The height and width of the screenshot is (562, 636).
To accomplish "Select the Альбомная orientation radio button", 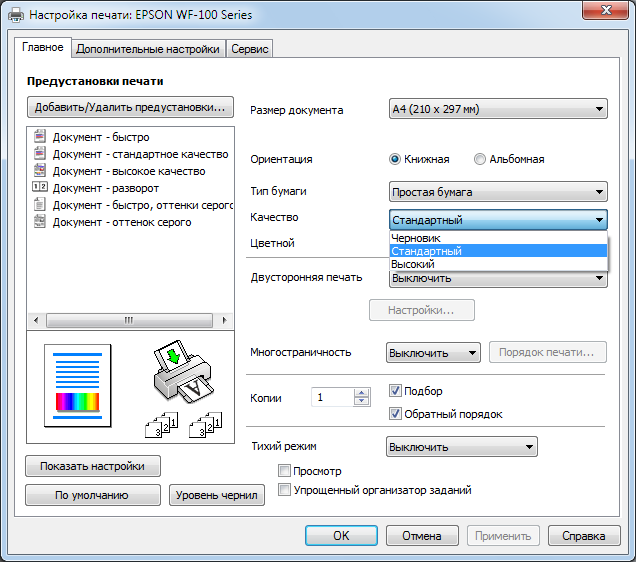I will click(x=480, y=159).
